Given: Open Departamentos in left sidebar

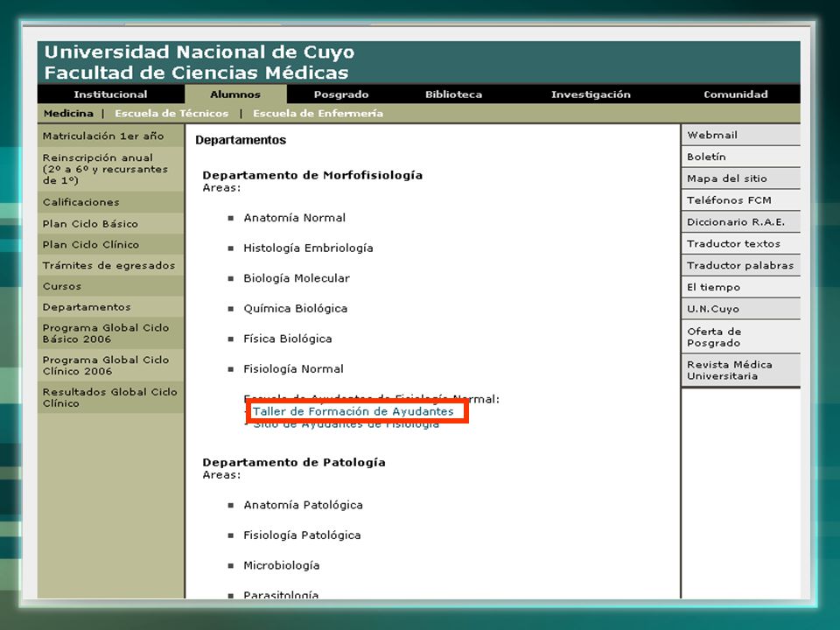Looking at the screenshot, I should [x=111, y=307].
